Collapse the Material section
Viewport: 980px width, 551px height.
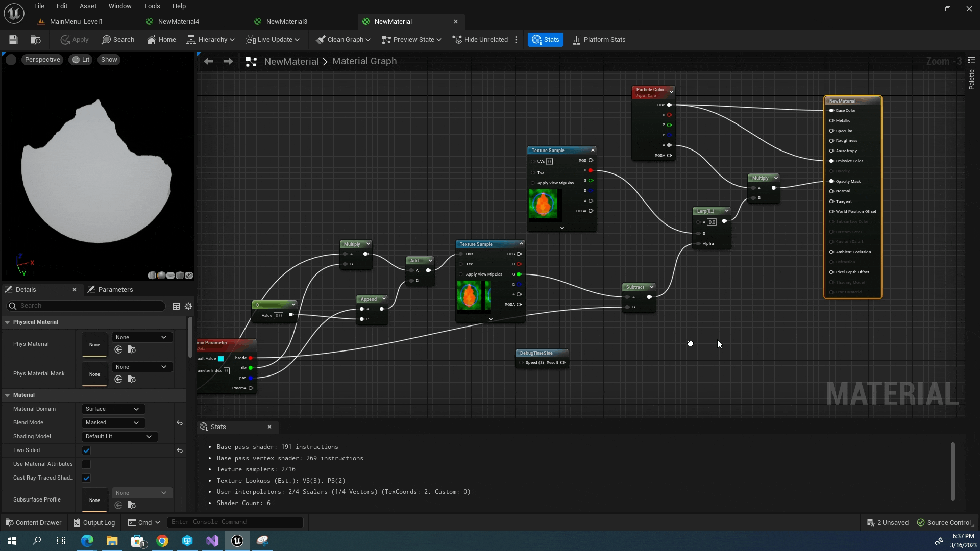click(7, 395)
